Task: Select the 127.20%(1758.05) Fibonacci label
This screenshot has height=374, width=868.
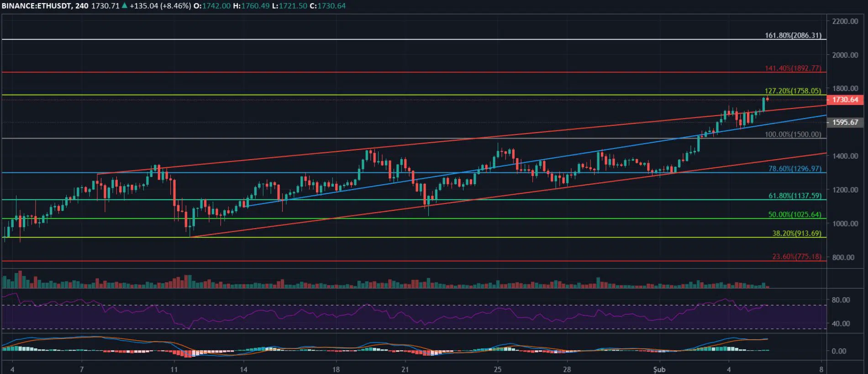Action: (x=793, y=91)
